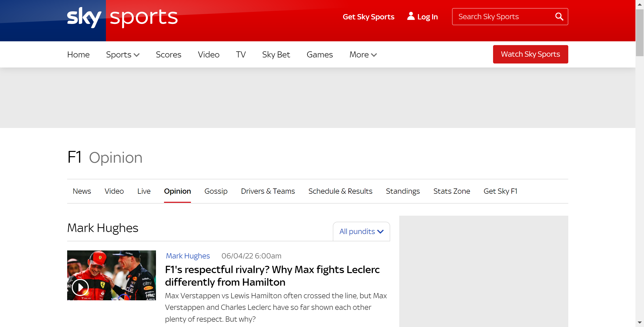Click the scrollbar up arrow
This screenshot has width=644, height=327.
coord(639,5)
